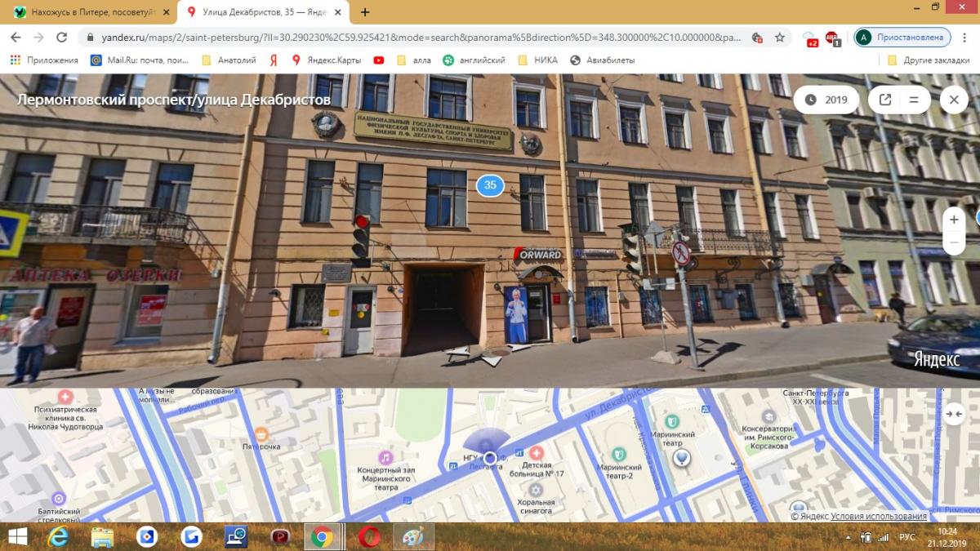This screenshot has height=551, width=980.
Task: Click the share panorama icon
Action: click(x=885, y=100)
